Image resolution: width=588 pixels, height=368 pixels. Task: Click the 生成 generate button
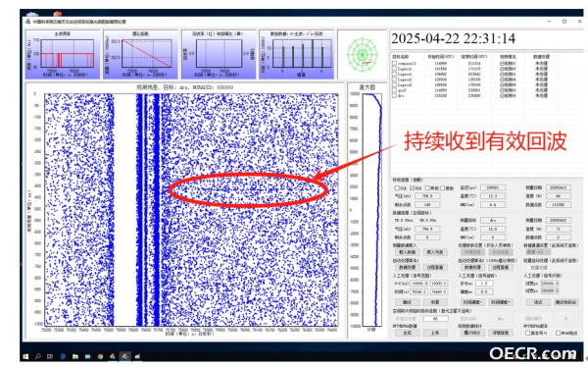pyautogui.click(x=407, y=333)
